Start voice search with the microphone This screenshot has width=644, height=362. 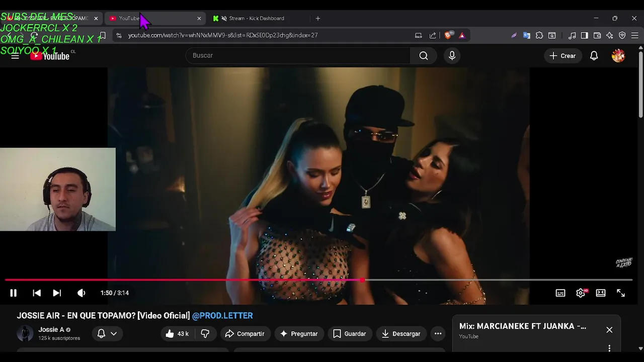coord(452,55)
